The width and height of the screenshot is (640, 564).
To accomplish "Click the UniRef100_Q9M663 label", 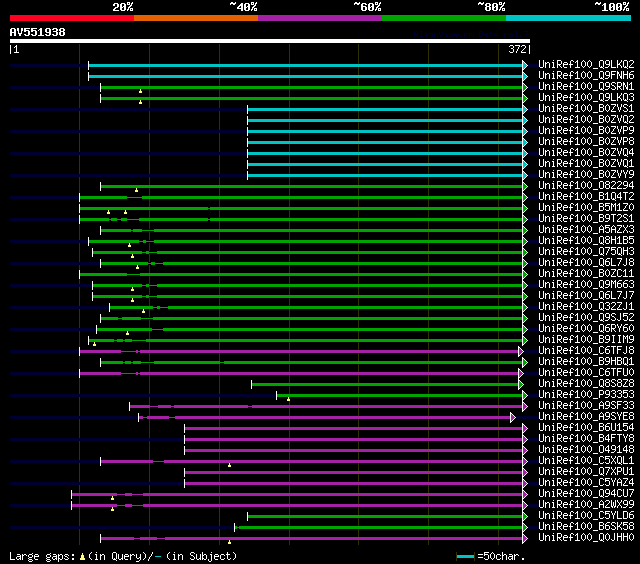I will pyautogui.click(x=586, y=285).
